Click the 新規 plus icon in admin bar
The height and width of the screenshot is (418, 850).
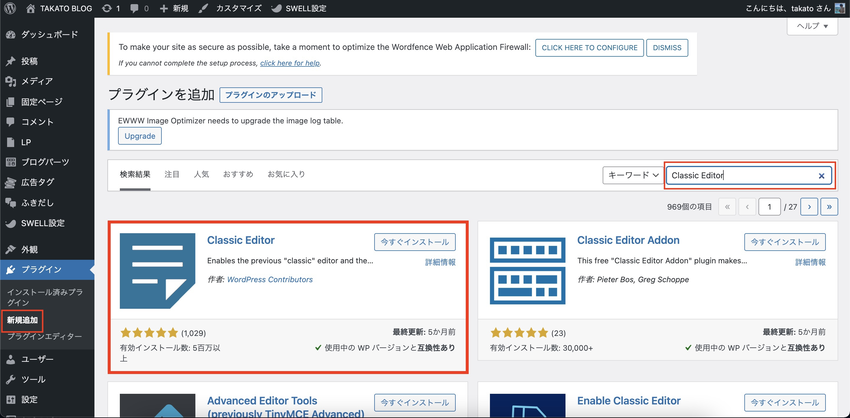[164, 9]
